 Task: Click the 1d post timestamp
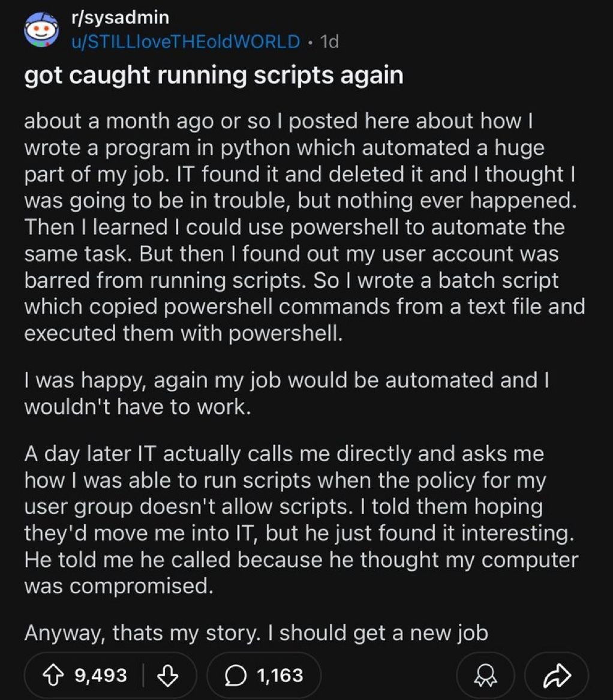coord(330,41)
